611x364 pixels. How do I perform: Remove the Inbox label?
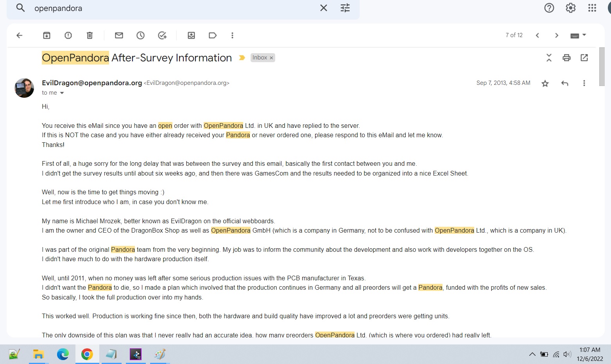[x=271, y=58]
